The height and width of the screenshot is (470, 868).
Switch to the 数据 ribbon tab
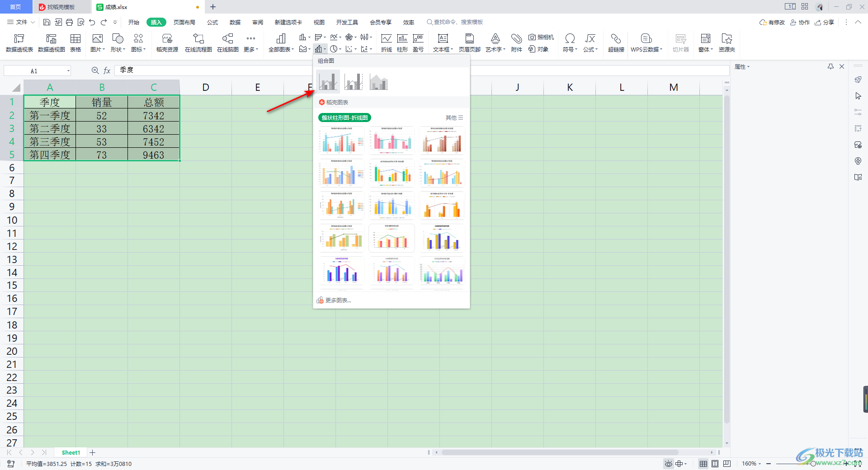pyautogui.click(x=235, y=22)
